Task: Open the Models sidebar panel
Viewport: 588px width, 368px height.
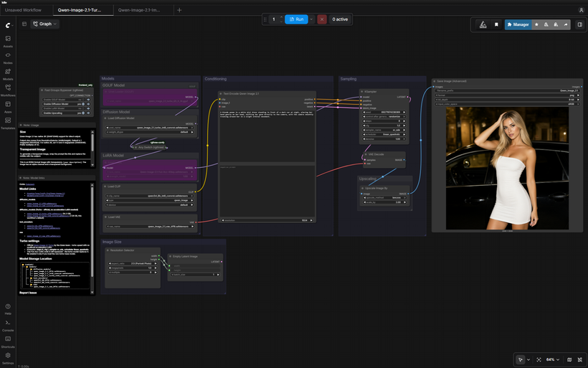Action: (8, 74)
